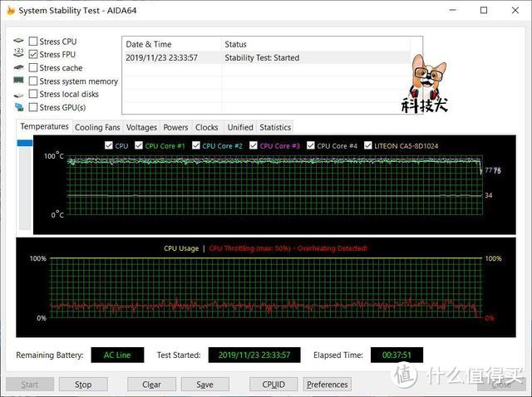Click the Date & Time column header
Viewport: 532px width, 397px height.
point(172,44)
